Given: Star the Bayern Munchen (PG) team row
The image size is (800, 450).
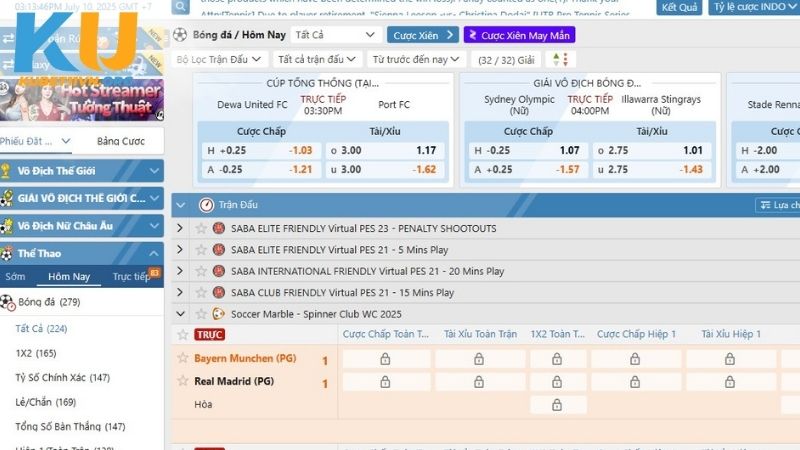Looking at the screenshot, I should (183, 358).
